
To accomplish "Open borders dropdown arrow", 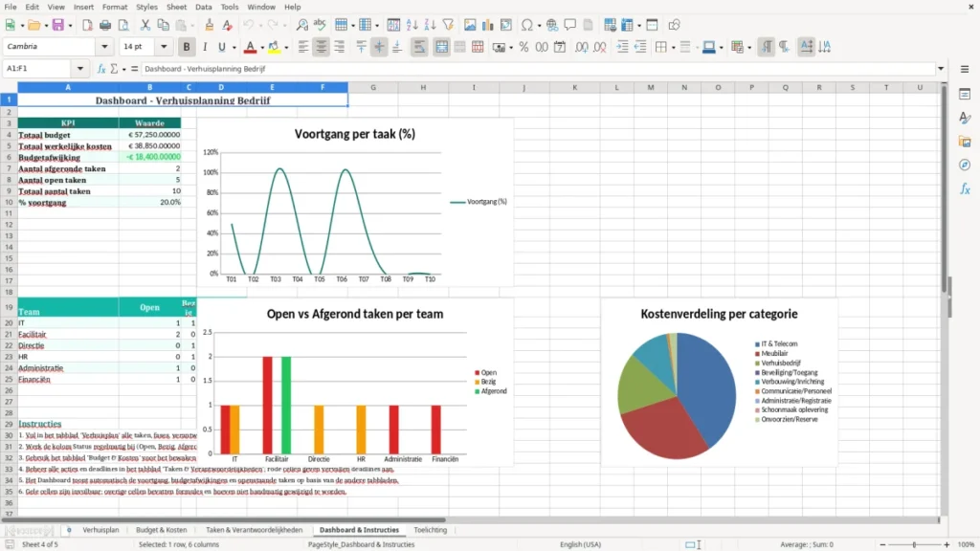I will click(673, 48).
